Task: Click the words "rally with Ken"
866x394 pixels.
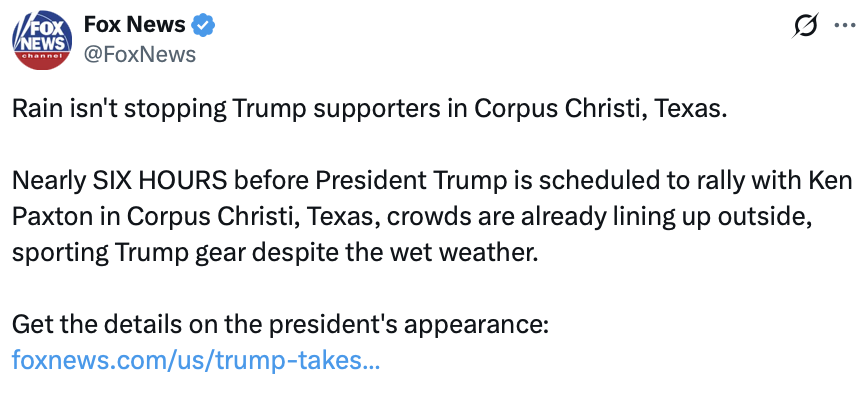Action: point(778,181)
